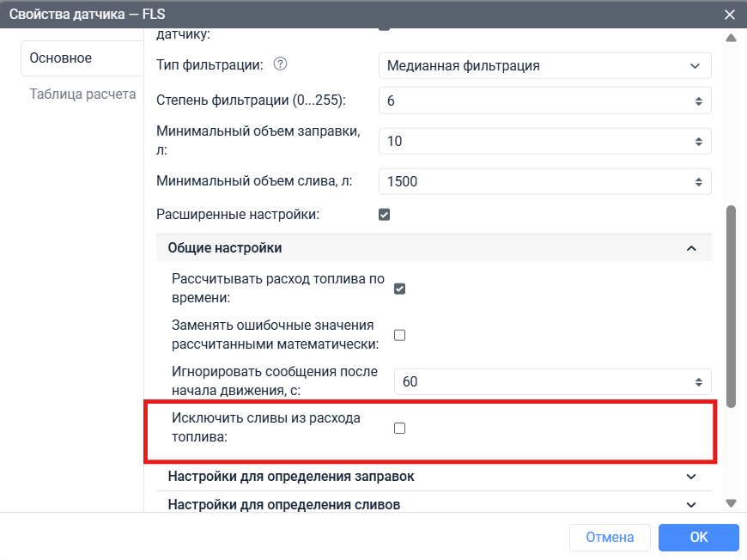This screenshot has height=560, width=747.
Task: Open the Тип фильтрации dropdown
Action: 545,64
